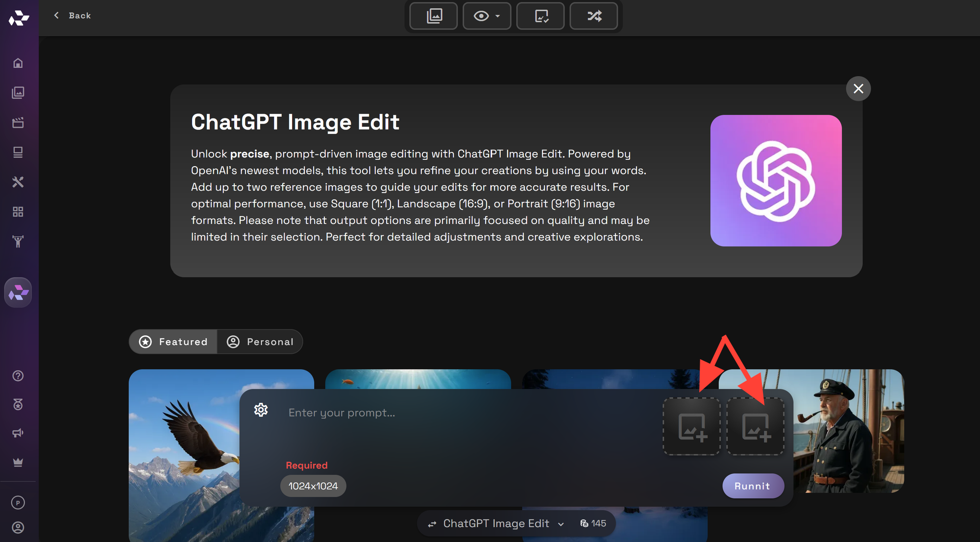Open the apps grid sidebar icon
The height and width of the screenshot is (542, 980).
[x=18, y=212]
